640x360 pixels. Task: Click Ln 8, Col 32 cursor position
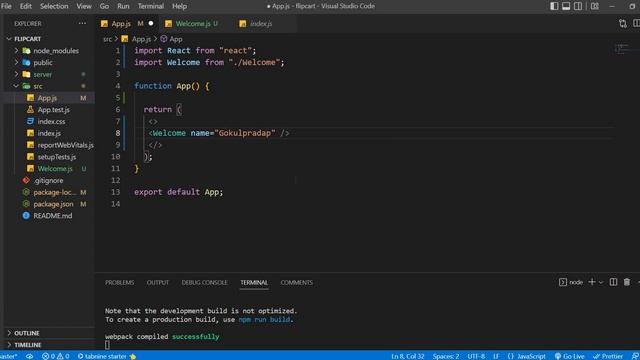[x=408, y=356]
